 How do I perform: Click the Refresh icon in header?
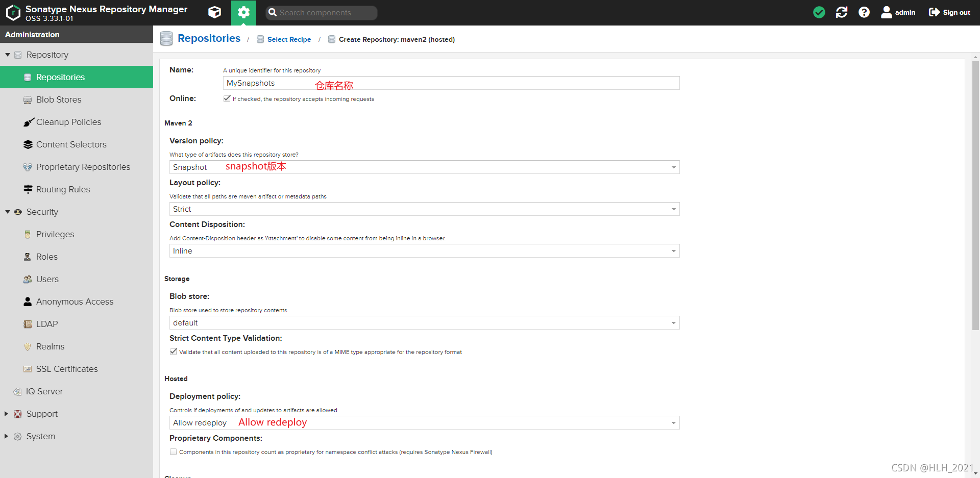click(842, 12)
